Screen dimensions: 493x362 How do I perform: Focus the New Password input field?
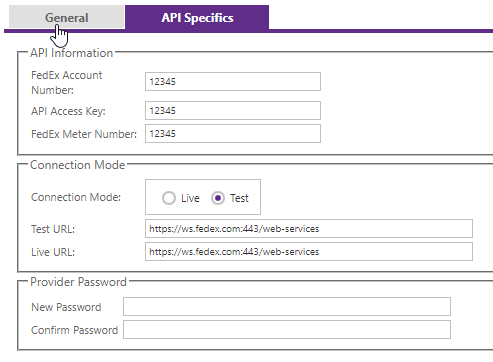[x=287, y=306]
